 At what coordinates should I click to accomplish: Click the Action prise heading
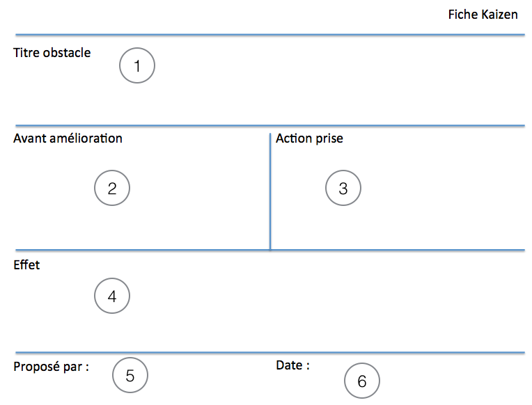click(309, 138)
